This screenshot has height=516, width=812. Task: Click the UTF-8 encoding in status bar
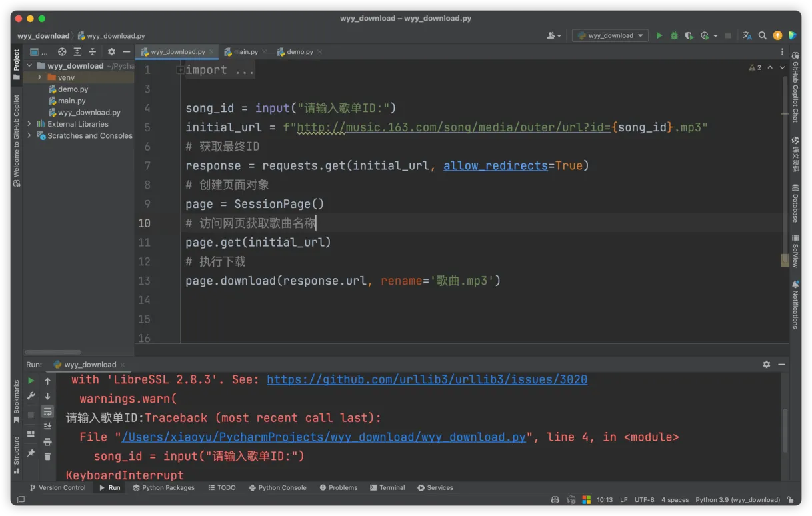(644, 499)
